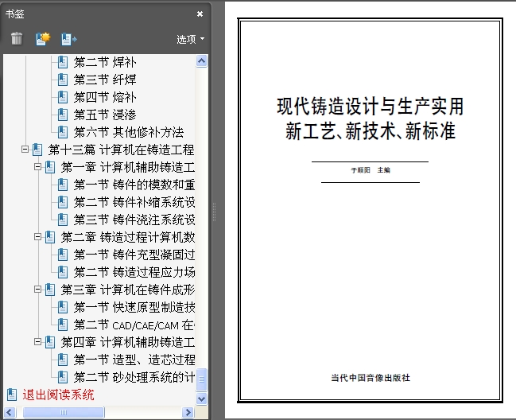Click bookmark icon beside 第一节 快速原型制造技

click(63, 307)
